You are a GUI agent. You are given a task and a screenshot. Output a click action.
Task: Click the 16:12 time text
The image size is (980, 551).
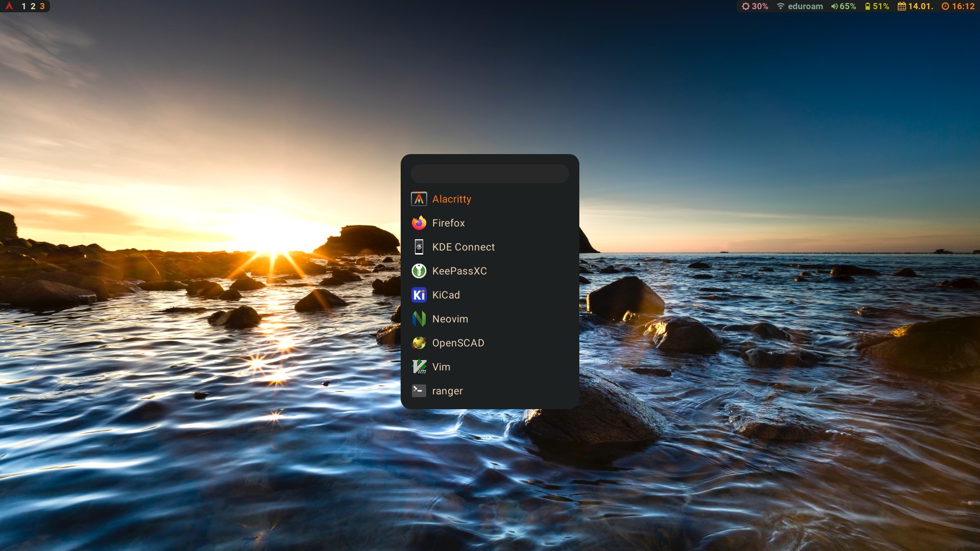click(x=963, y=6)
